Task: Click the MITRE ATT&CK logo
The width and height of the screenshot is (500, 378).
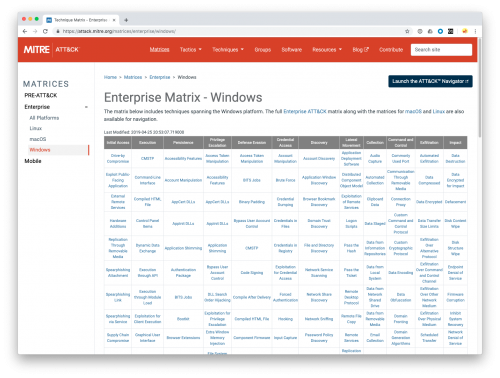Action: pos(51,50)
